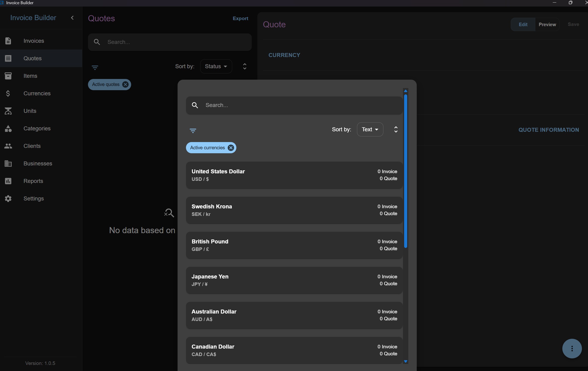Click the QUOTE INFORMATION section header
588x371 pixels.
pyautogui.click(x=549, y=130)
